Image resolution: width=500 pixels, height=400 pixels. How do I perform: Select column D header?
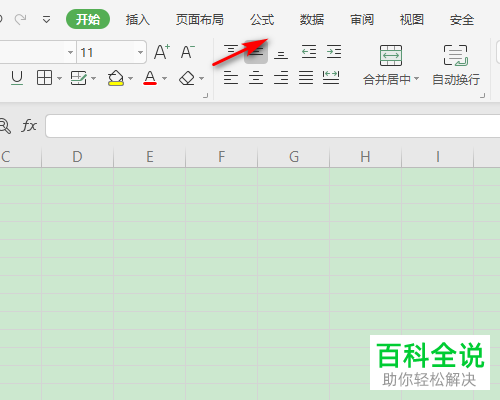(x=77, y=157)
